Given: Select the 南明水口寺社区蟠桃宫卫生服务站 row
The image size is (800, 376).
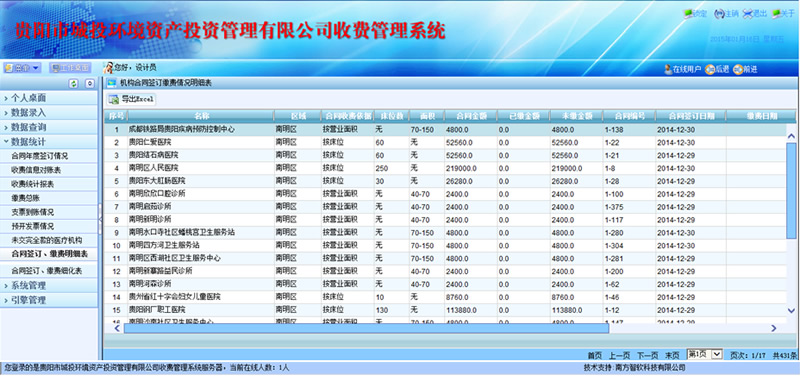Looking at the screenshot, I should pos(445,232).
